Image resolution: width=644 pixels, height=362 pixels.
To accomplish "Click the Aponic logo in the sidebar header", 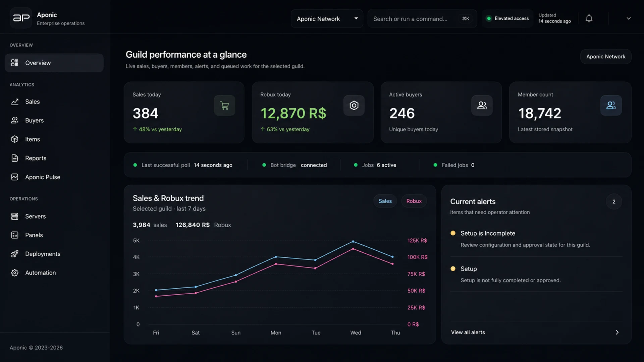I will point(21,18).
